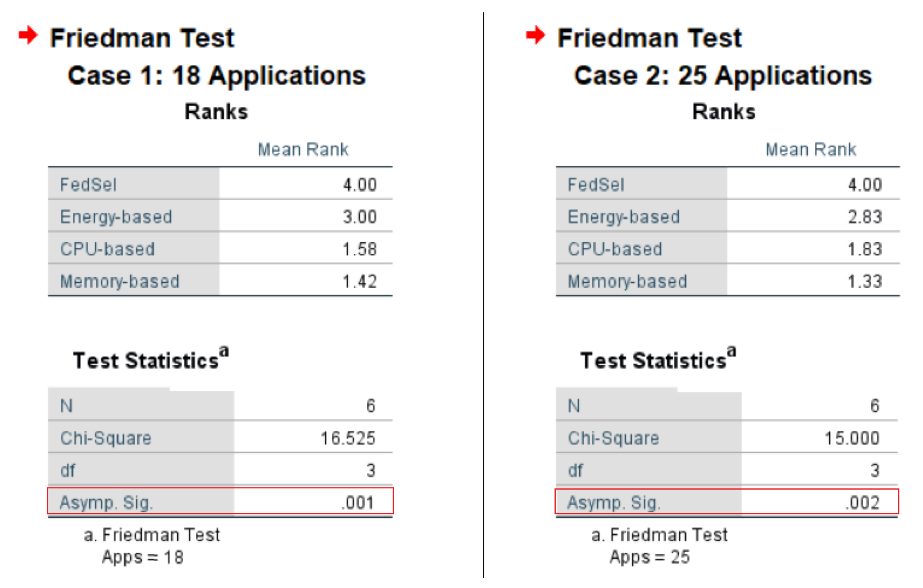Select CPU-based value 1.83 in Case 2

(865, 249)
